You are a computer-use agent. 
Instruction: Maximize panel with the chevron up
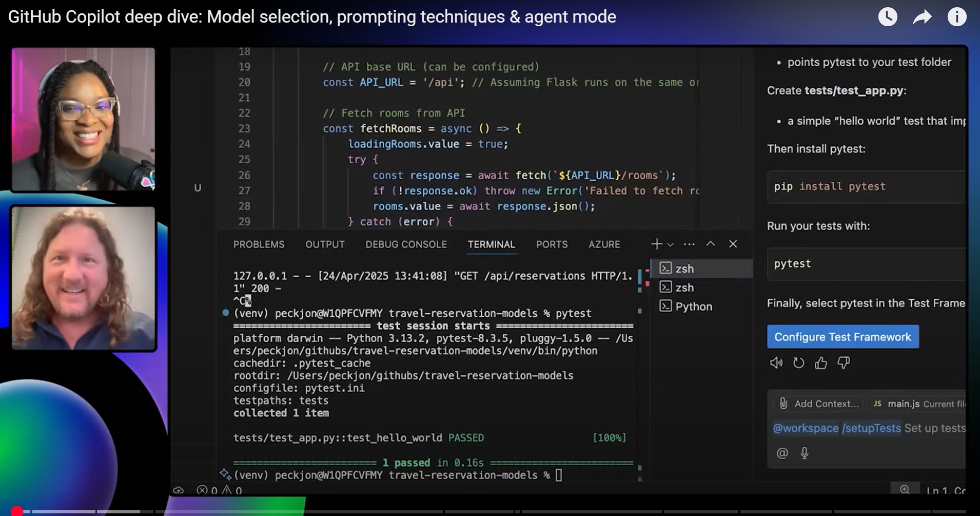click(x=711, y=244)
